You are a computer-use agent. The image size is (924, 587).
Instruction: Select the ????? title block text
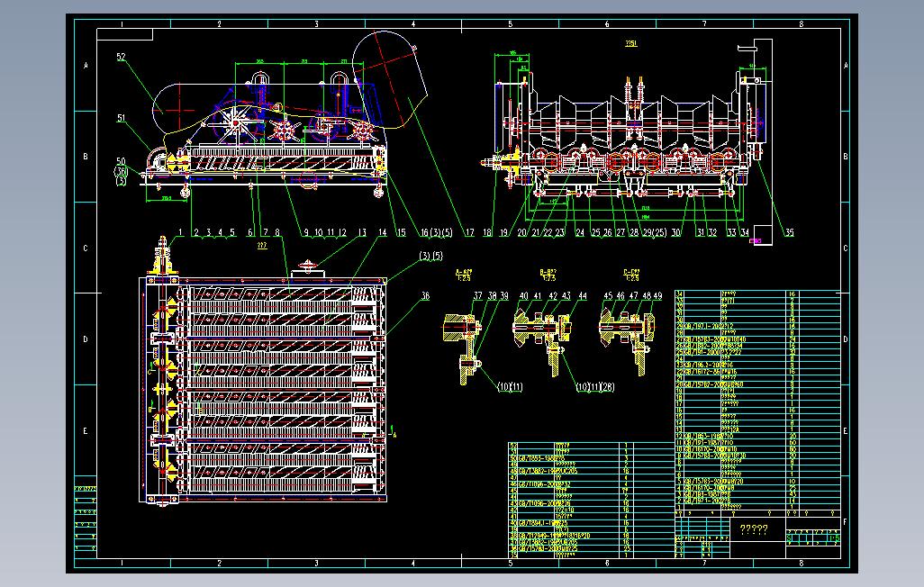[x=753, y=530]
